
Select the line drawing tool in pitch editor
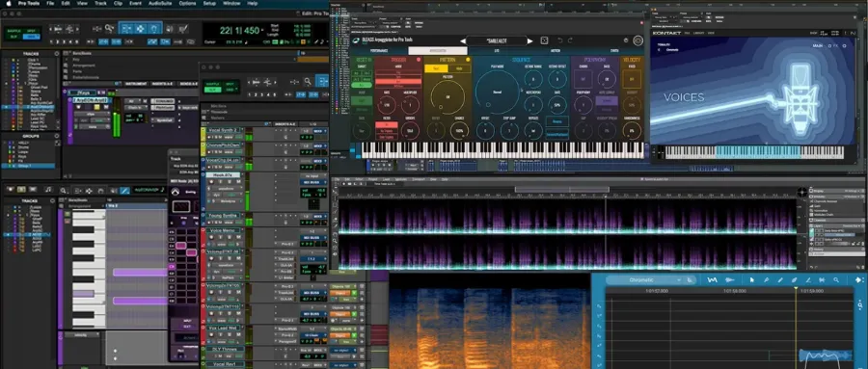point(808,280)
